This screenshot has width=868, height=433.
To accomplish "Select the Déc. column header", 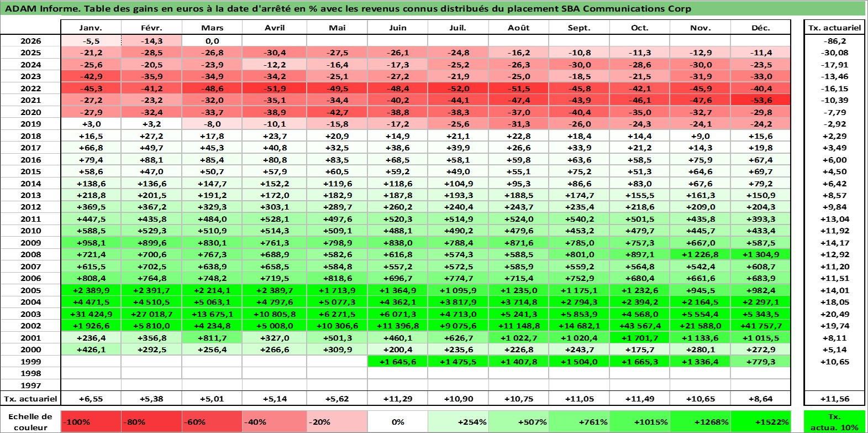I will point(760,28).
